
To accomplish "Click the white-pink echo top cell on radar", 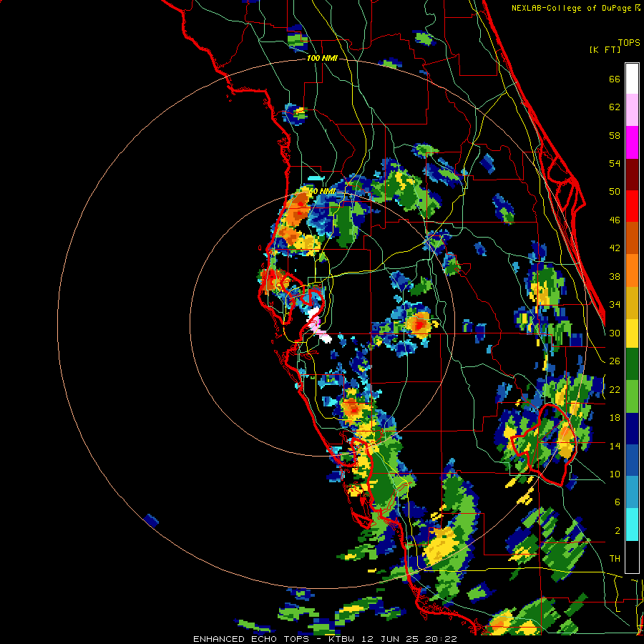I will (x=318, y=326).
